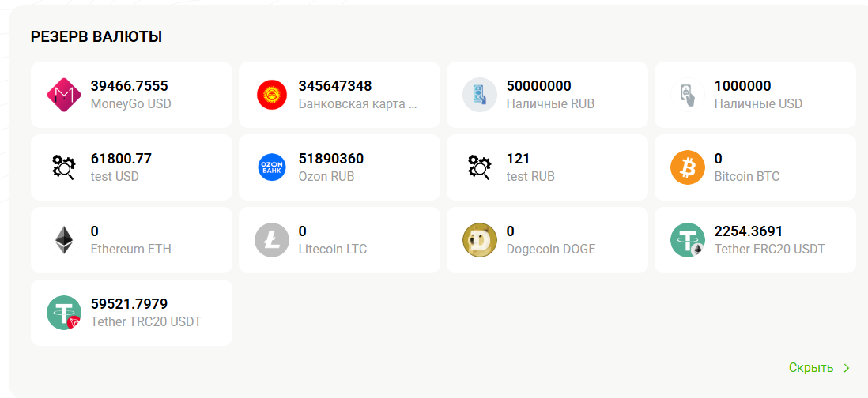This screenshot has width=868, height=398.
Task: Click the MoneyGo USD pink diamond icon
Action: [x=64, y=95]
